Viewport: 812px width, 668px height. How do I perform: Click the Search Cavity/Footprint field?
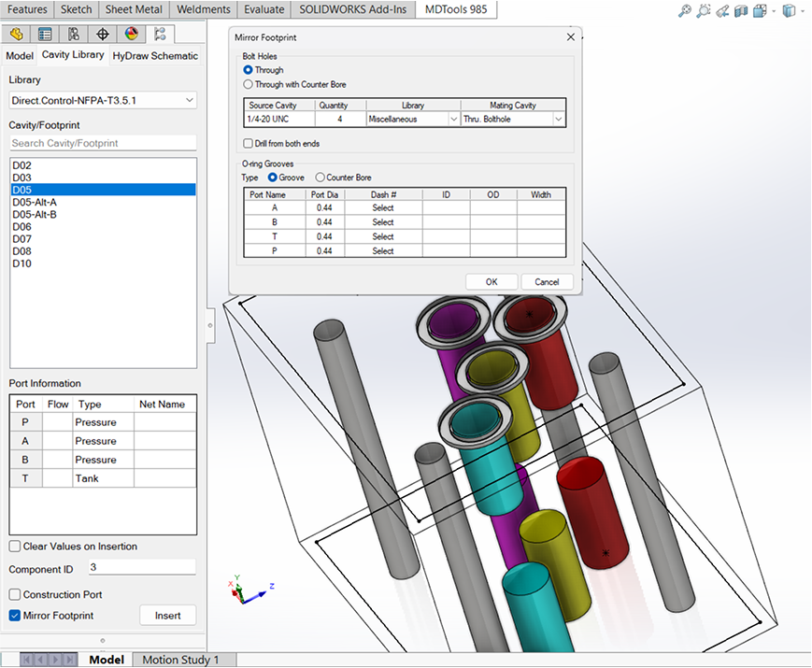tap(103, 143)
